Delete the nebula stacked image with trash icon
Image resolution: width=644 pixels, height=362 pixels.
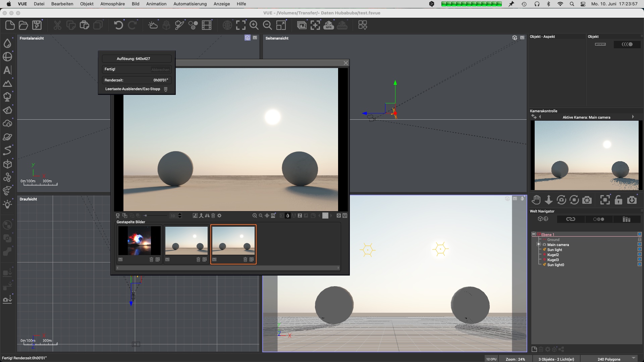click(151, 259)
